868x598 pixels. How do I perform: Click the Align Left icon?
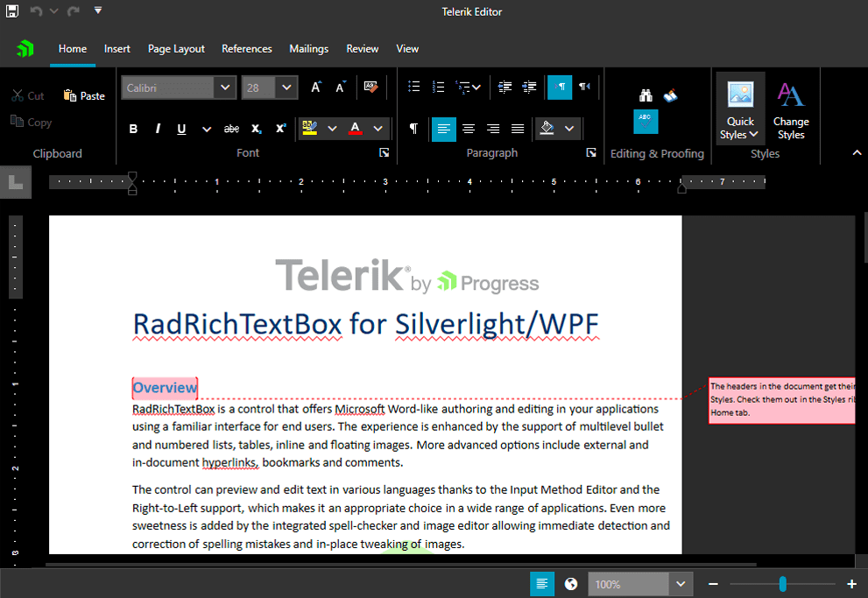click(x=444, y=130)
